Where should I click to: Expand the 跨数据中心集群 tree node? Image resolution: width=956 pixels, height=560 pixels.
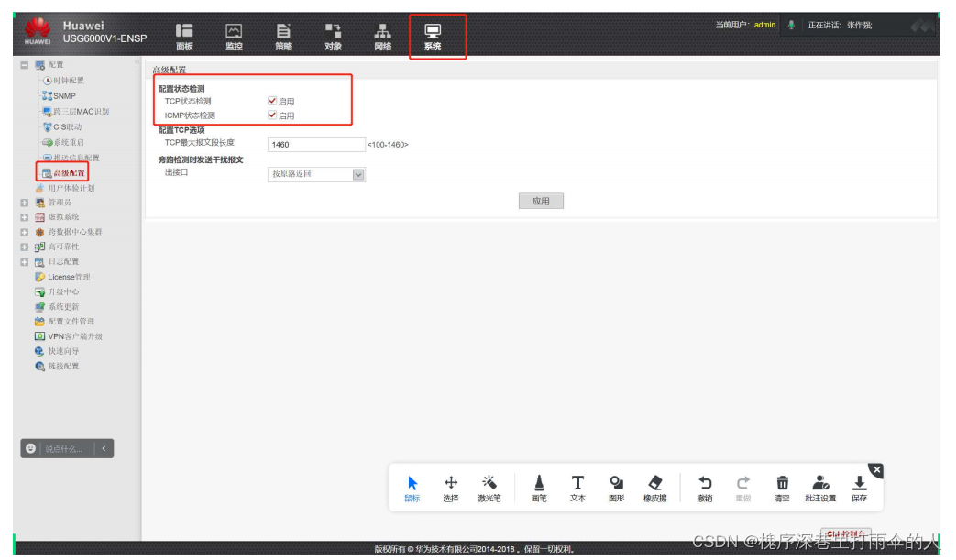click(25, 232)
